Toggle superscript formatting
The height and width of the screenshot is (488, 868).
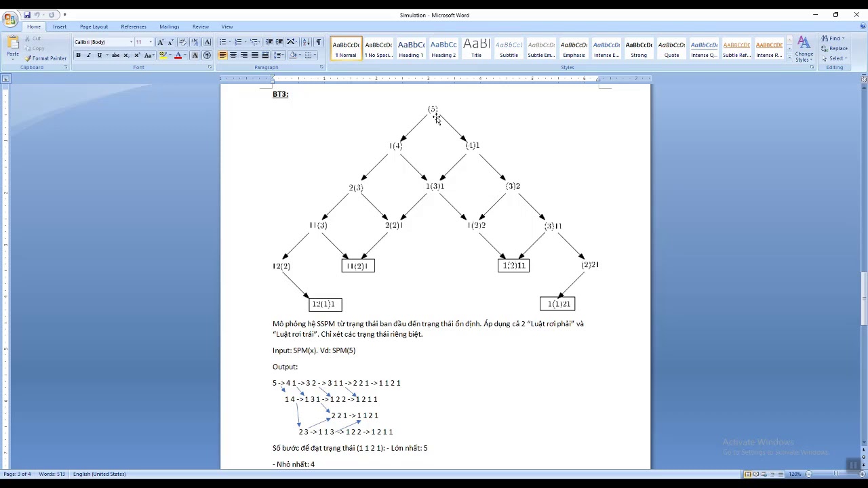point(137,56)
